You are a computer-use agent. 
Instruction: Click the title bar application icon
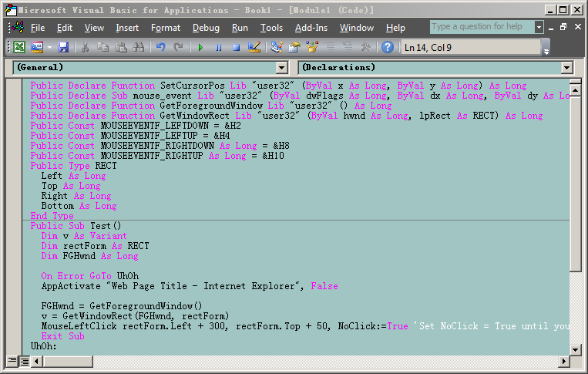[11, 10]
